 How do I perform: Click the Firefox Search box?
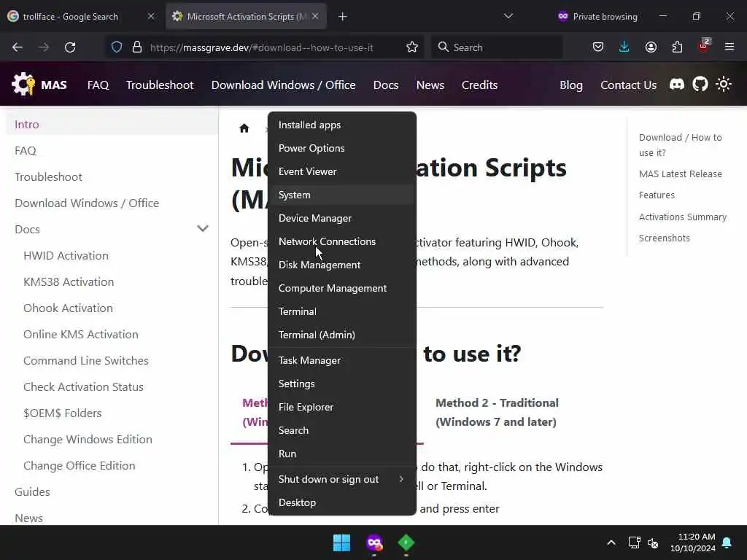click(497, 47)
